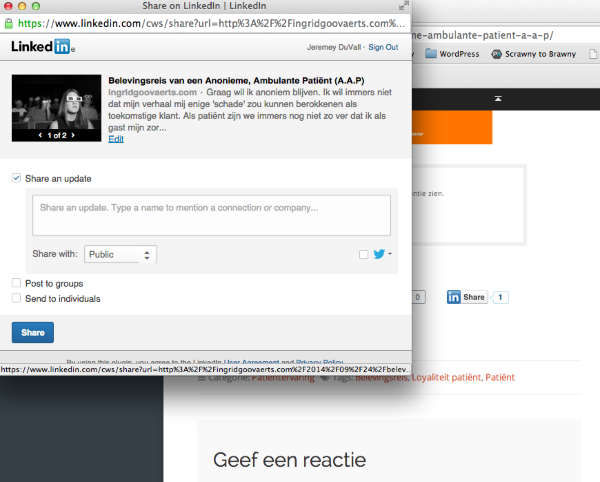Click 'Jeremey DuVall' user name
This screenshot has height=482, width=600.
(x=334, y=47)
